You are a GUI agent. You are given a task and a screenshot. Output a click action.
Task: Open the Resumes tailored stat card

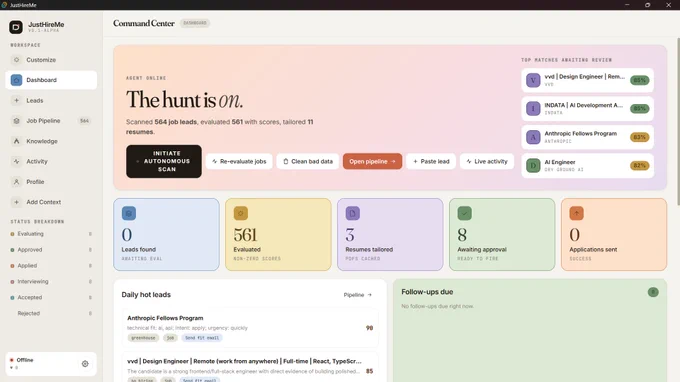pyautogui.click(x=390, y=235)
